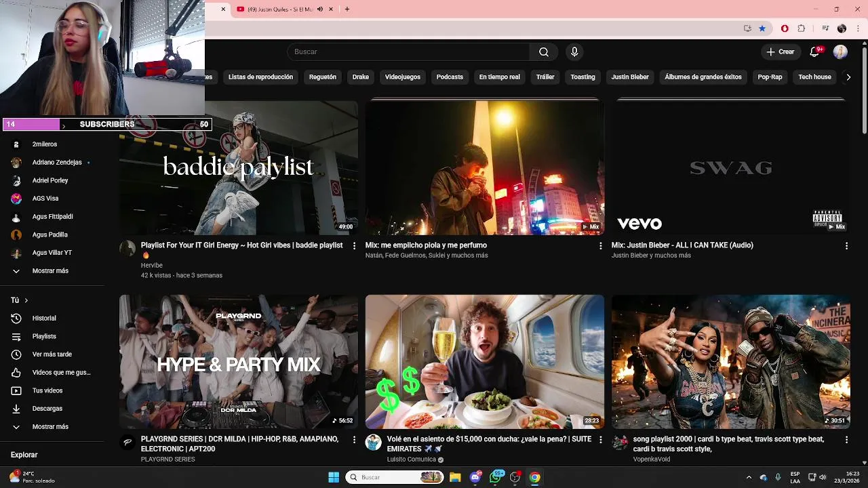Mute the Justin Quiles tab audio icon
This screenshot has width=868, height=488.
coord(320,9)
